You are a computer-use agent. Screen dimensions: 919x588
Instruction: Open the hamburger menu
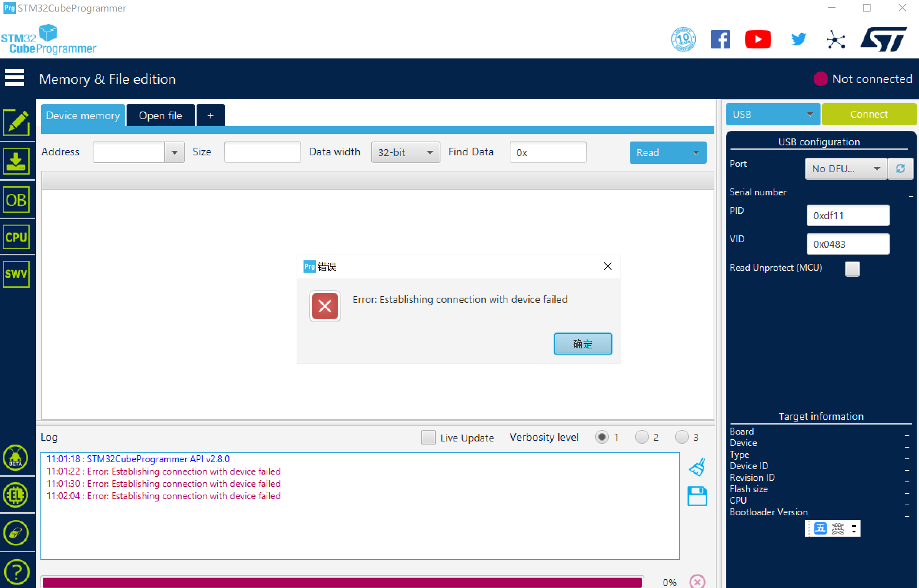15,78
